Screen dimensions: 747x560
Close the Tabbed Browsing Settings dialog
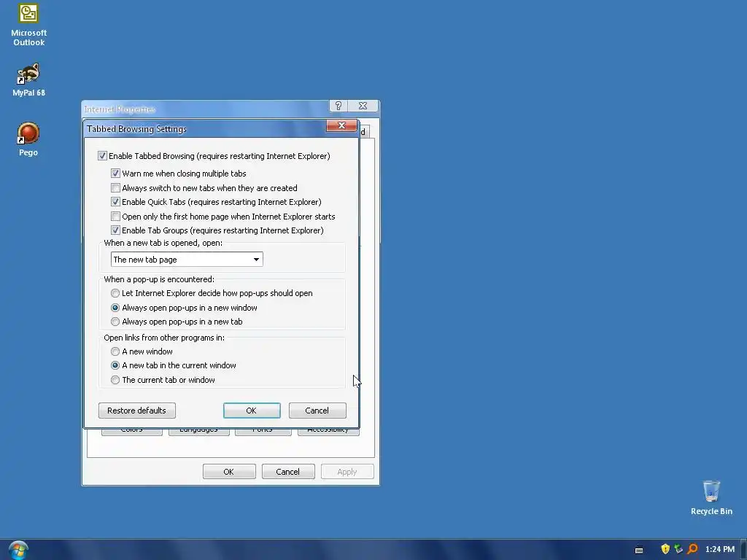pos(341,125)
